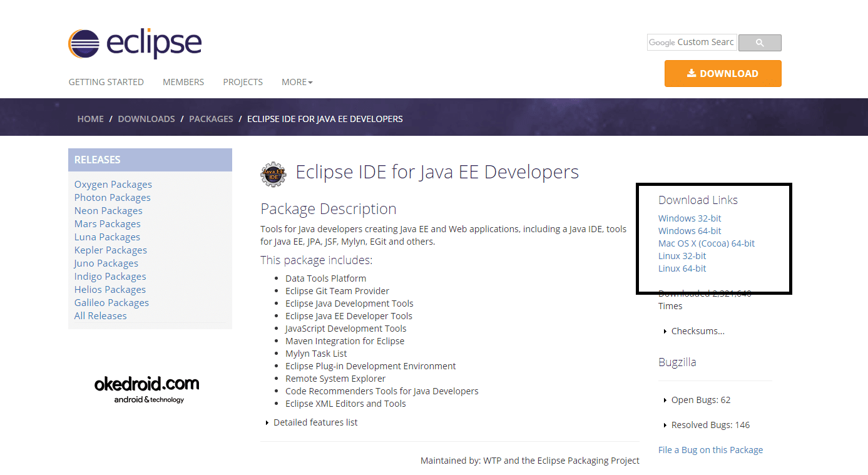The image size is (868, 475).
Task: Click 'Eclipse Plug-in Development Environment' item
Action: click(370, 366)
